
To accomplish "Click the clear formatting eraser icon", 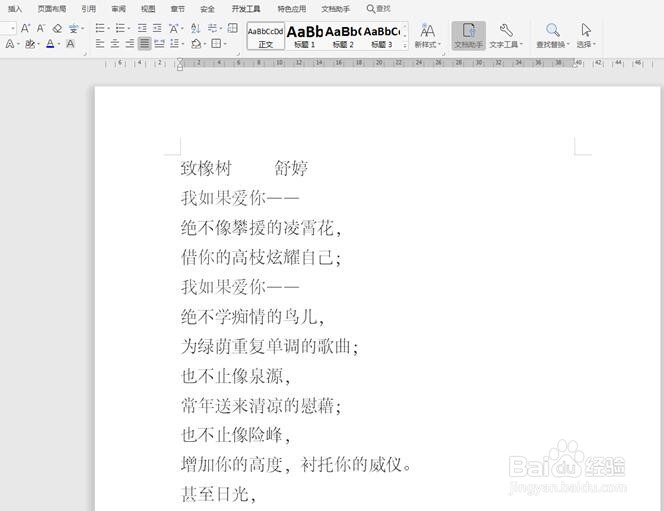I will click(57, 28).
